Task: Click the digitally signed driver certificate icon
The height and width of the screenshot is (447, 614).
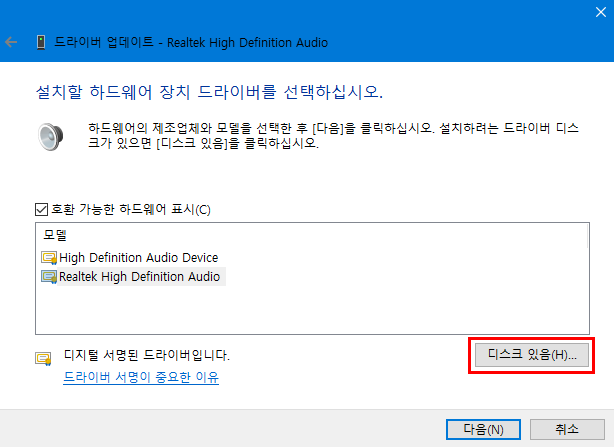Action: pyautogui.click(x=43, y=359)
